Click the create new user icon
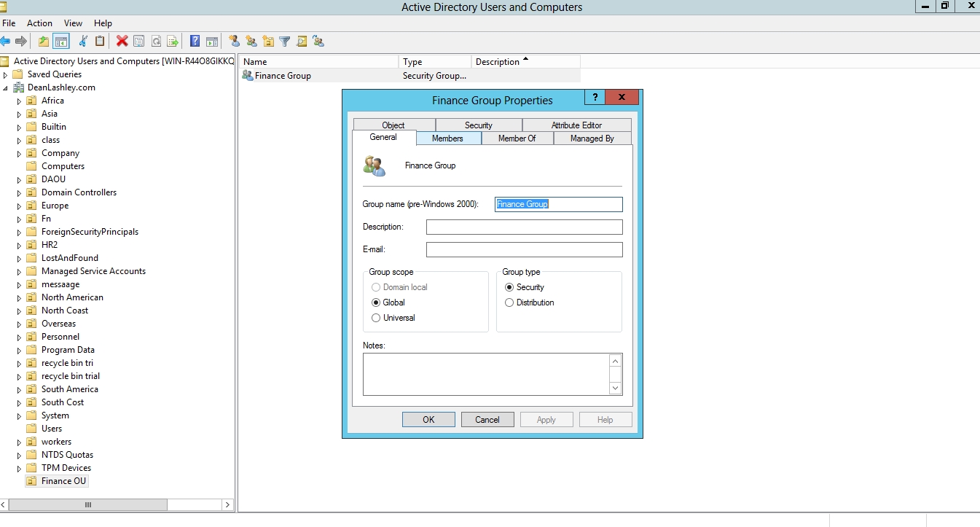 (234, 42)
